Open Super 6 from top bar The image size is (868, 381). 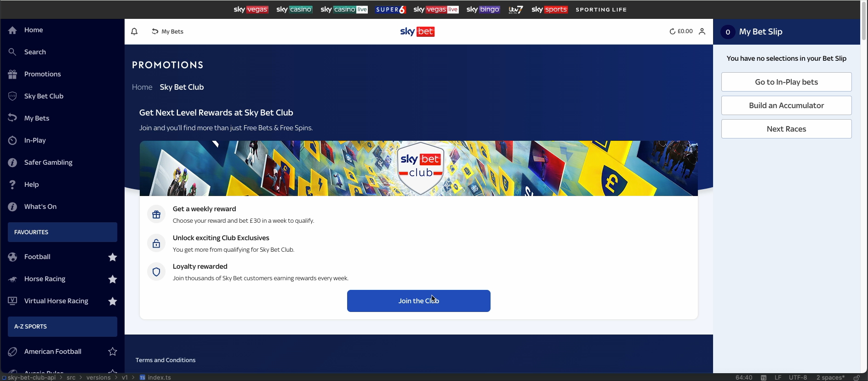[390, 10]
